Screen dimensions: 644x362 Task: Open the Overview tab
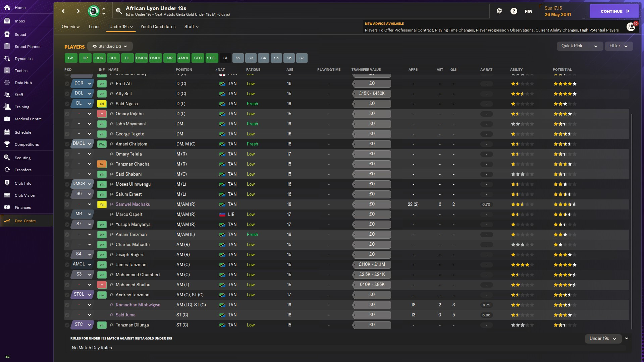[x=70, y=26]
